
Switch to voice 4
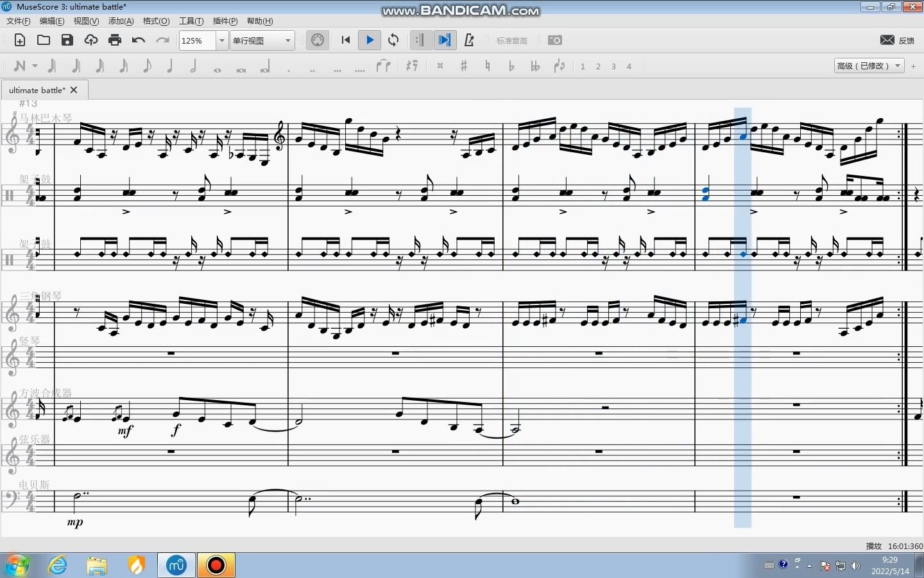(629, 66)
